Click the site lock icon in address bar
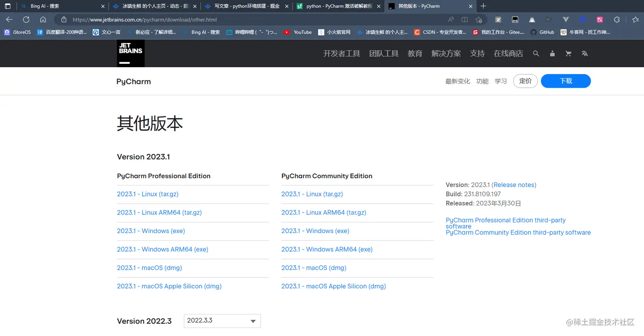 point(64,20)
